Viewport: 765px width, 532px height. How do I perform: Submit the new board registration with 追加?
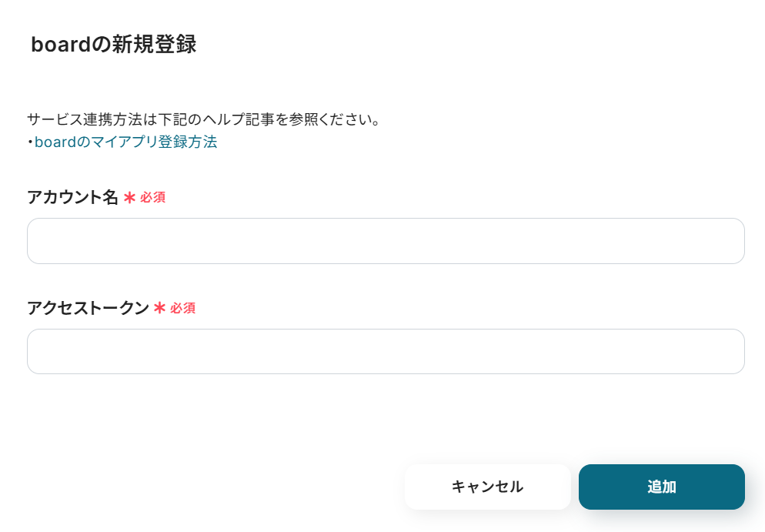click(x=661, y=487)
